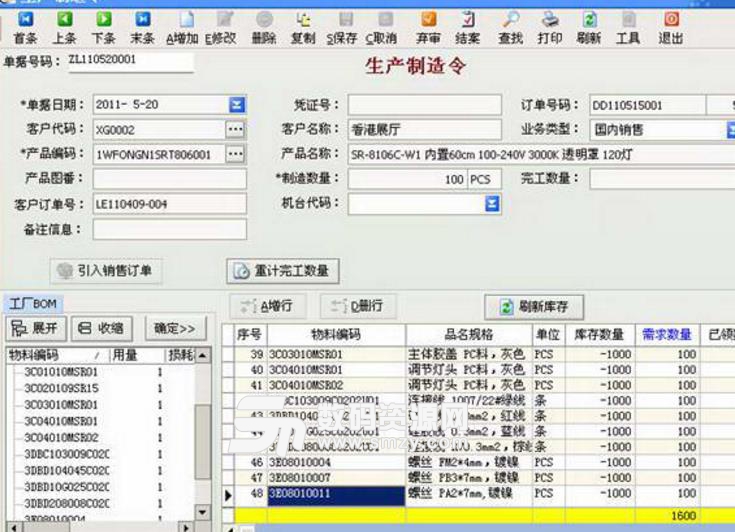
Task: Select BOM item 3C01010MSR01
Action: [61, 372]
